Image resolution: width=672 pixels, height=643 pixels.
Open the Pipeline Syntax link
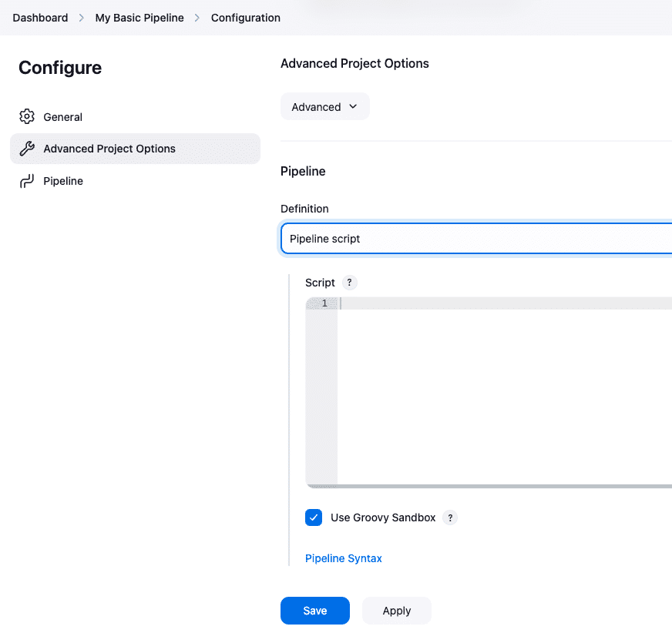click(x=343, y=558)
